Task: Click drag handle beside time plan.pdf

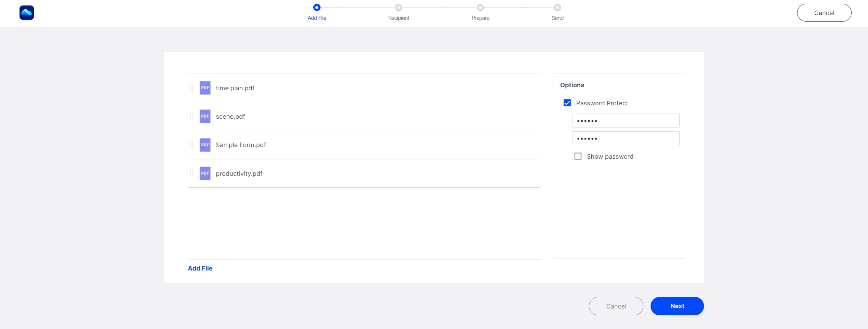Action: click(x=191, y=88)
